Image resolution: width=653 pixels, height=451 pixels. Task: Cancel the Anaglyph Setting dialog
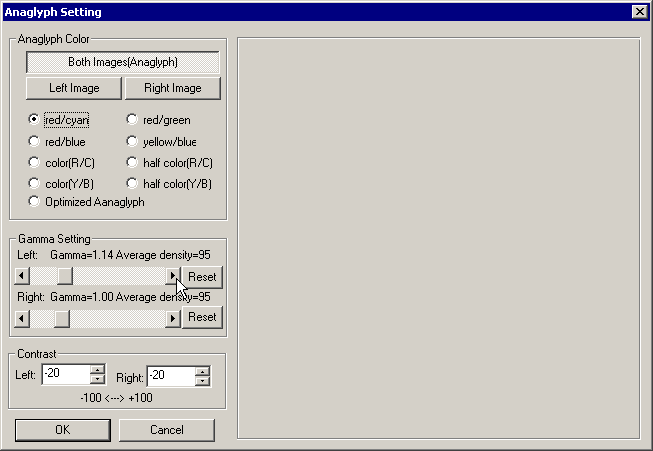tap(167, 430)
